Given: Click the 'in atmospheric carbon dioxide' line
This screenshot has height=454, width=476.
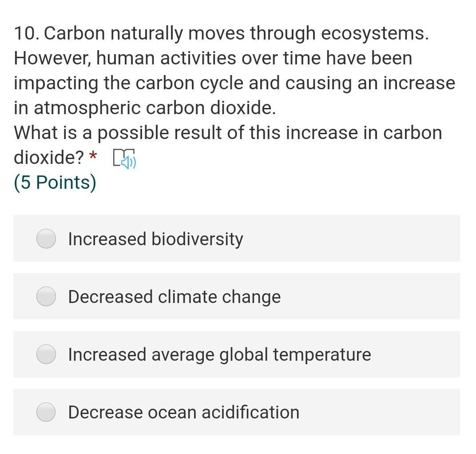Looking at the screenshot, I should click(x=145, y=108).
